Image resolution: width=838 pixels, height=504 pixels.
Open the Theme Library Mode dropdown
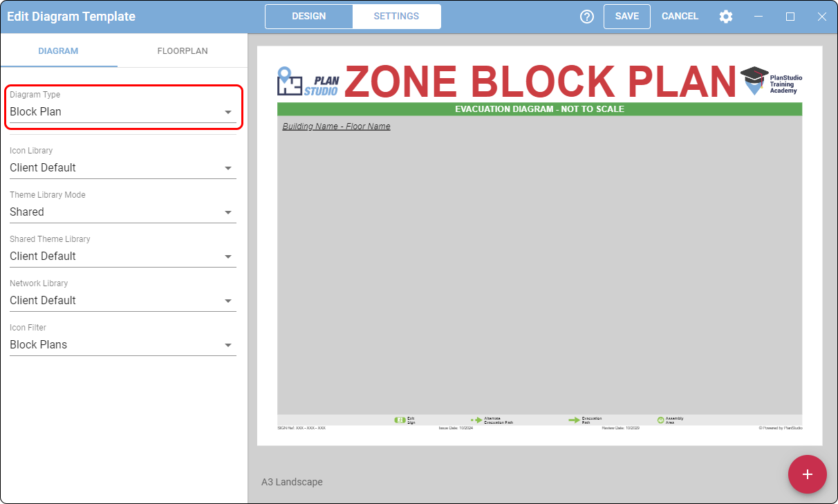coord(123,212)
